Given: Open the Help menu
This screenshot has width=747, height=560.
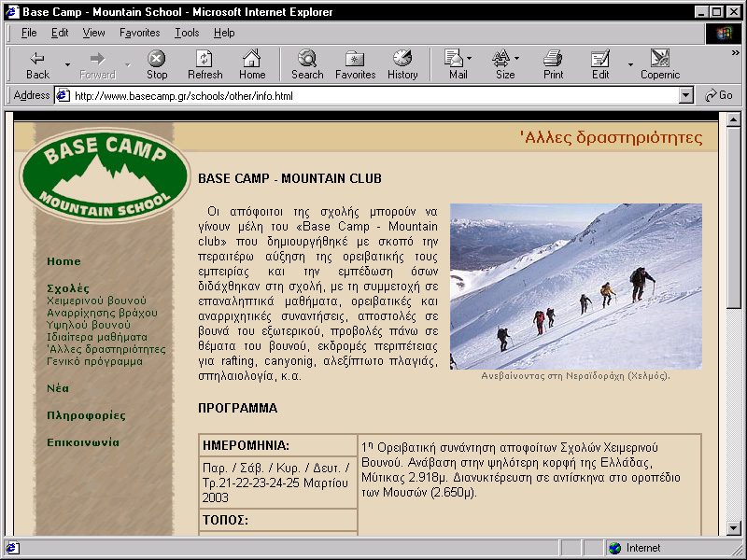Looking at the screenshot, I should tap(224, 33).
